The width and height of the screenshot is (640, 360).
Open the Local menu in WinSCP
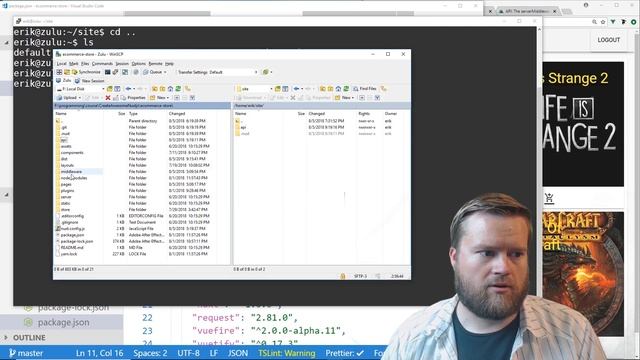[61, 64]
